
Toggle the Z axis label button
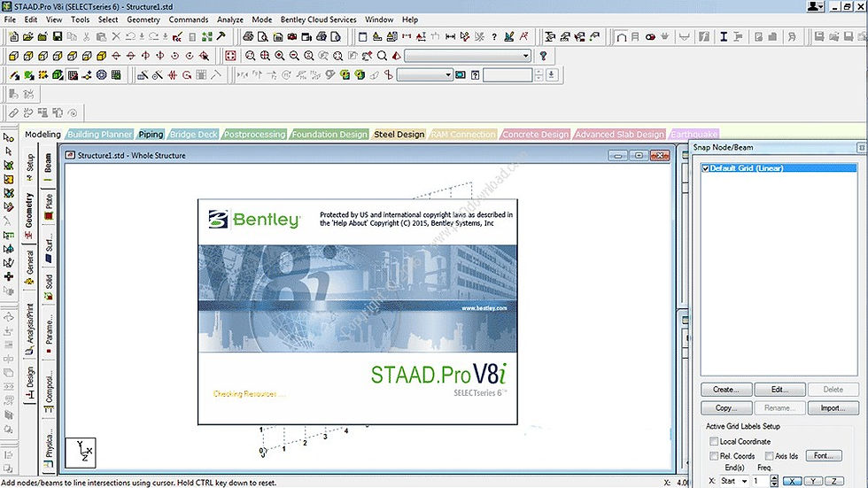click(834, 482)
